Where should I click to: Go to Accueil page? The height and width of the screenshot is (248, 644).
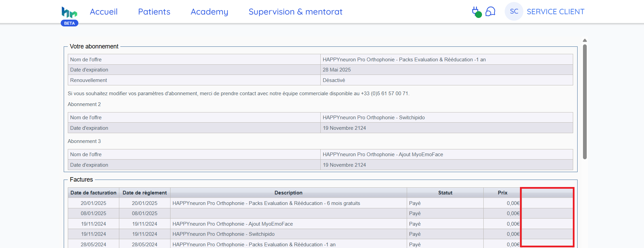[104, 12]
